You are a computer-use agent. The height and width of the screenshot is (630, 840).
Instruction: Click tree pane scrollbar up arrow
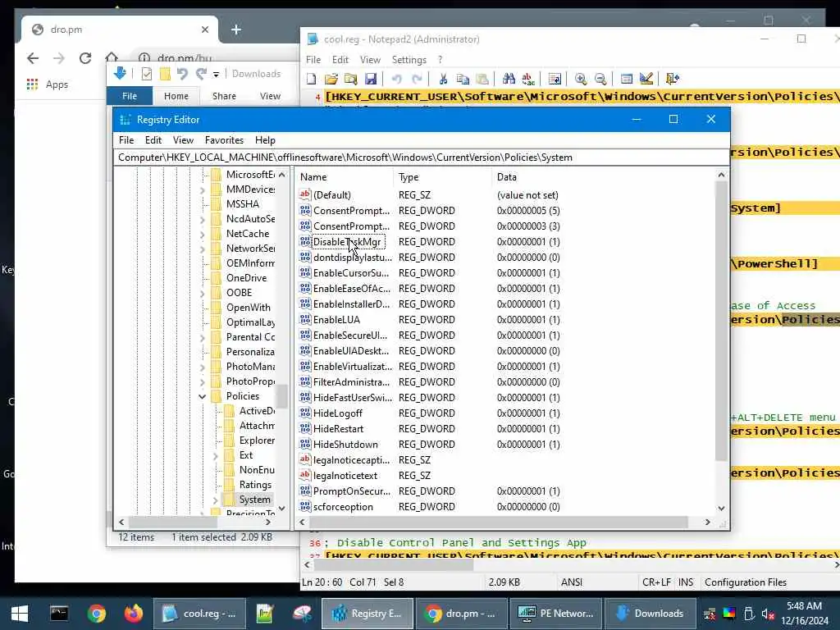pos(282,175)
